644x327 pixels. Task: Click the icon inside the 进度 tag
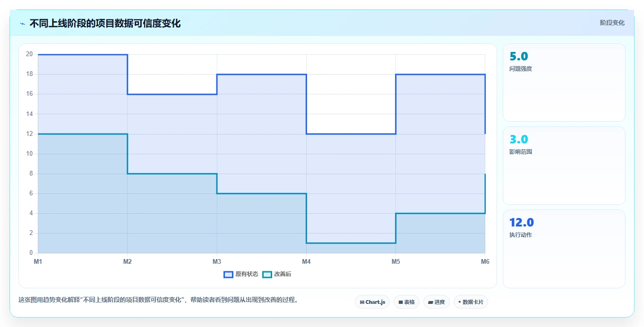click(430, 302)
